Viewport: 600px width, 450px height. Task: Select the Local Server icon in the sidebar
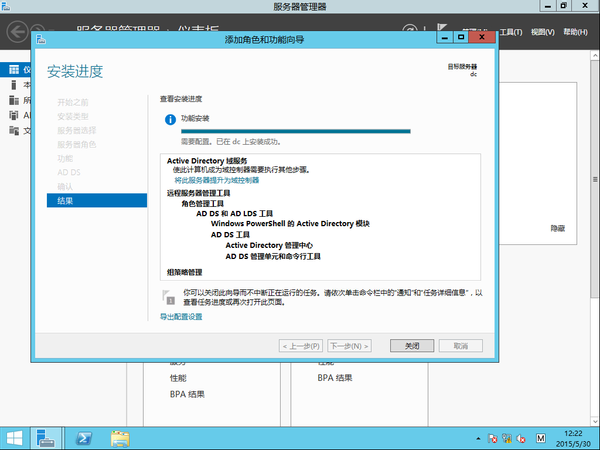[14, 85]
